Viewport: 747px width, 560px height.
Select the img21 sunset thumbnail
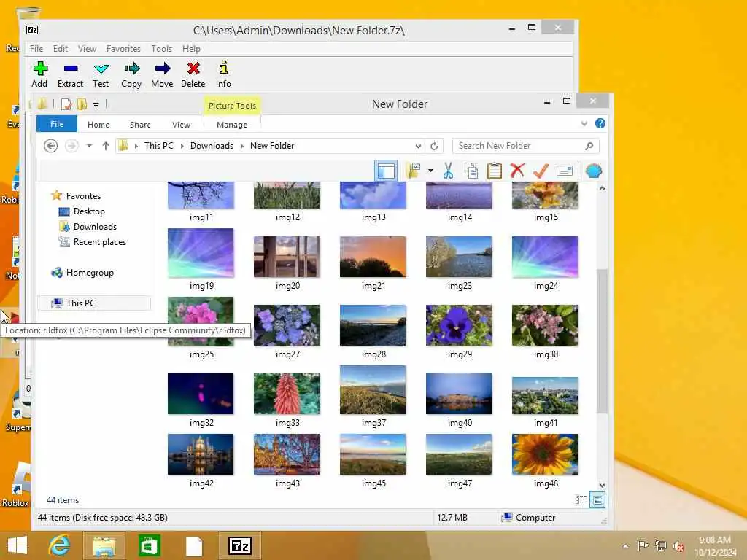373,257
